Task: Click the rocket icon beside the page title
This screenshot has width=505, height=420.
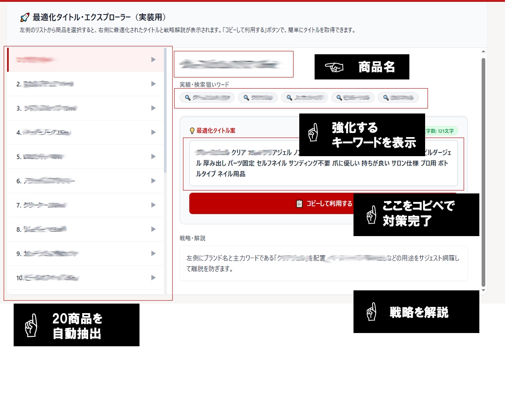Action: tap(25, 17)
